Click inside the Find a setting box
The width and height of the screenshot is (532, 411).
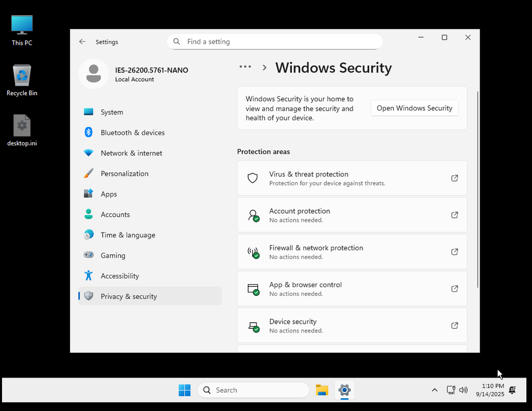(x=275, y=42)
